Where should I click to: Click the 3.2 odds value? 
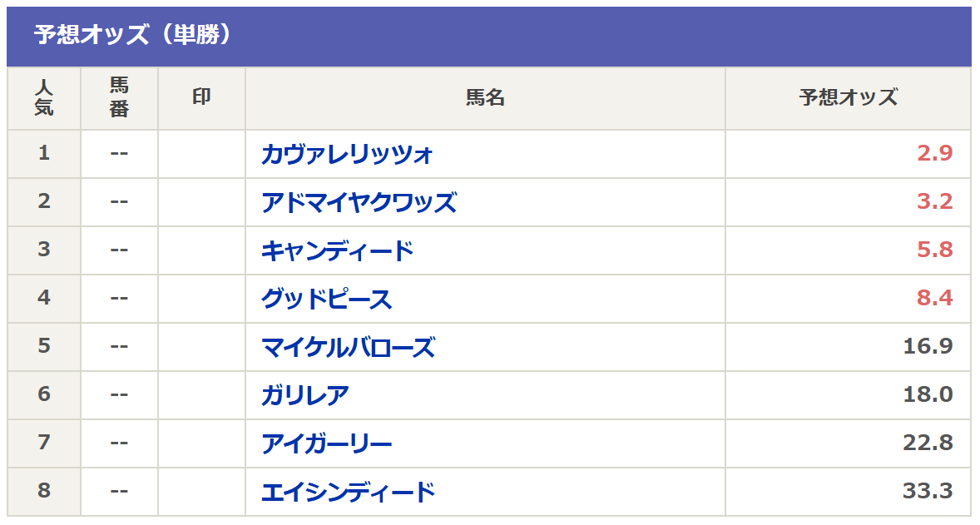click(934, 202)
